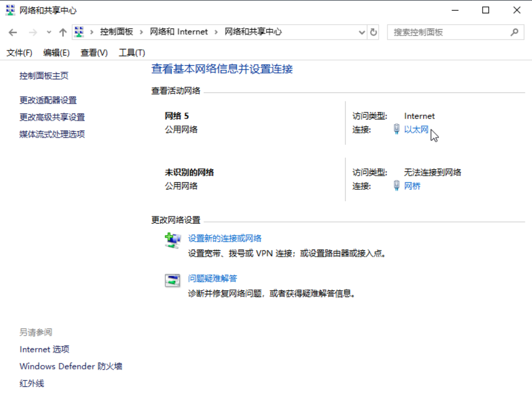Click 设置新的连接或网络 link
The image size is (532, 402).
pyautogui.click(x=225, y=238)
